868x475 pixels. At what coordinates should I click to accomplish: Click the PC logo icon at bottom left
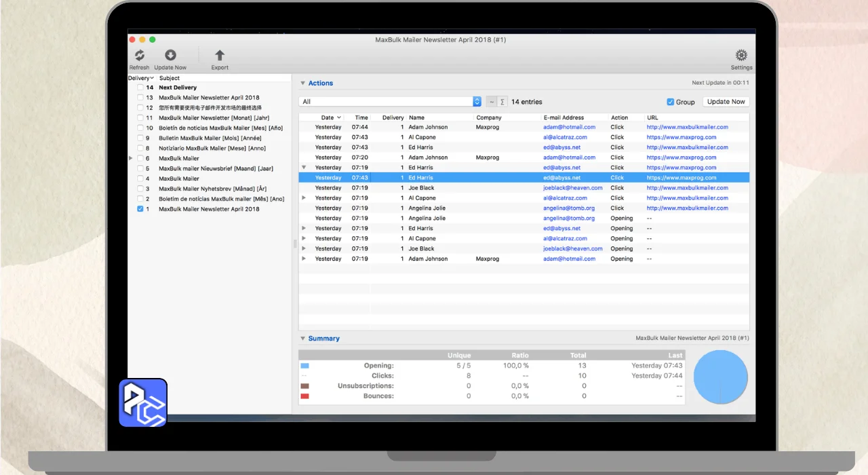click(x=143, y=402)
